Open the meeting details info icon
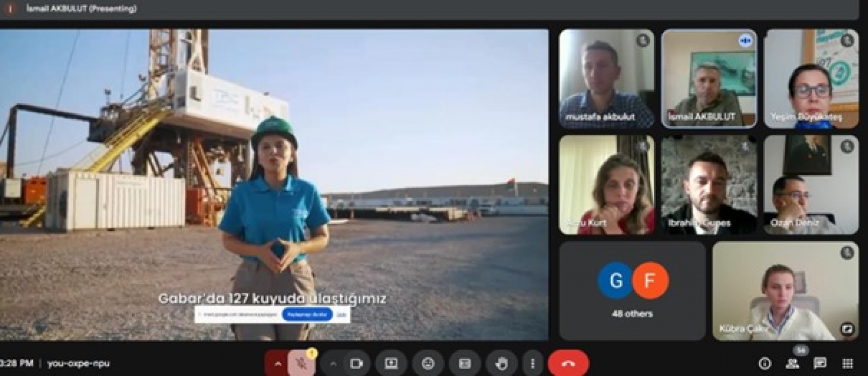This screenshot has height=376, width=868. pyautogui.click(x=764, y=364)
